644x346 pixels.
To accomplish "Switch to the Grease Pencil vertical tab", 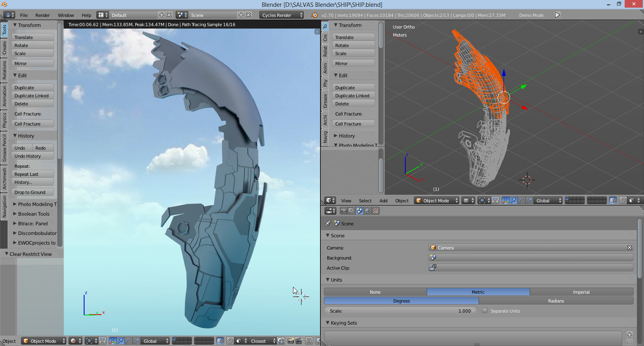I will pos(4,148).
